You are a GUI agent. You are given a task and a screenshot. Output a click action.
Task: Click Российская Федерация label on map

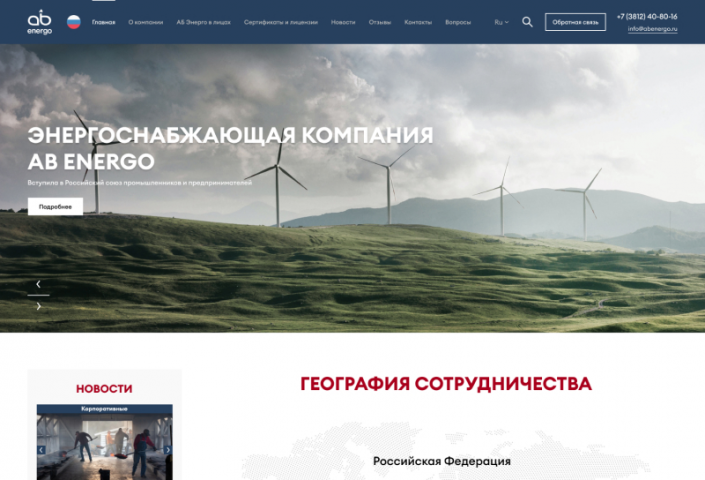[442, 461]
